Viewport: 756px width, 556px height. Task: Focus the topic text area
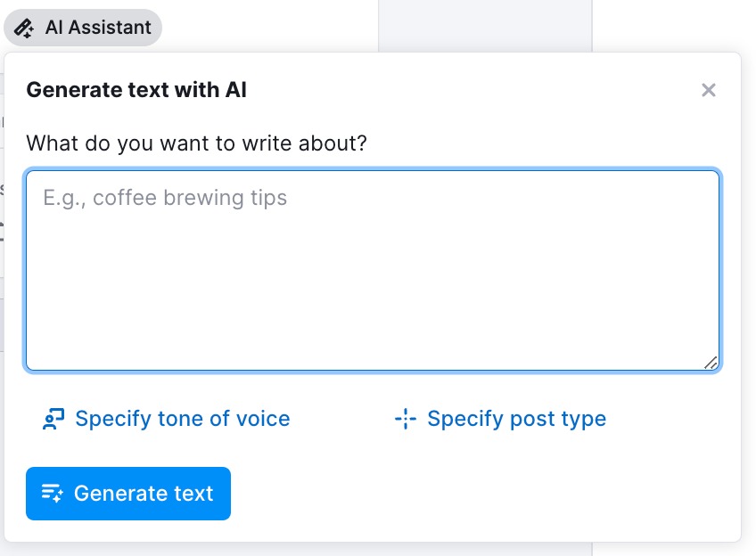click(x=373, y=269)
